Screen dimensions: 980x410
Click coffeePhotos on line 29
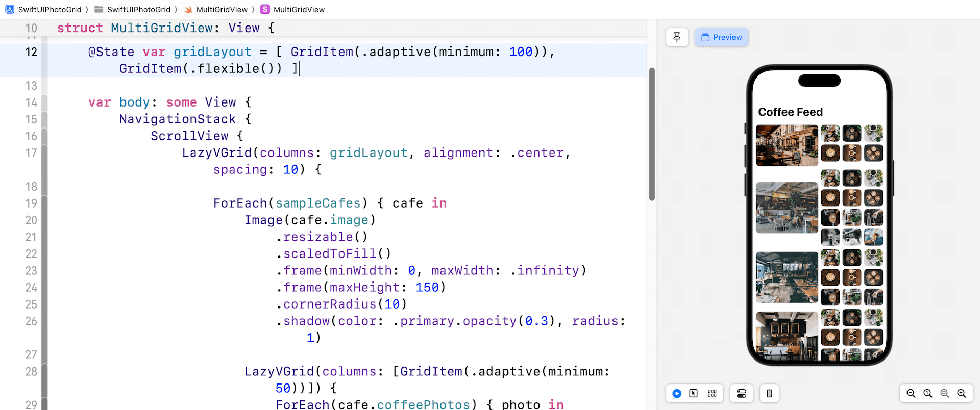tap(423, 404)
